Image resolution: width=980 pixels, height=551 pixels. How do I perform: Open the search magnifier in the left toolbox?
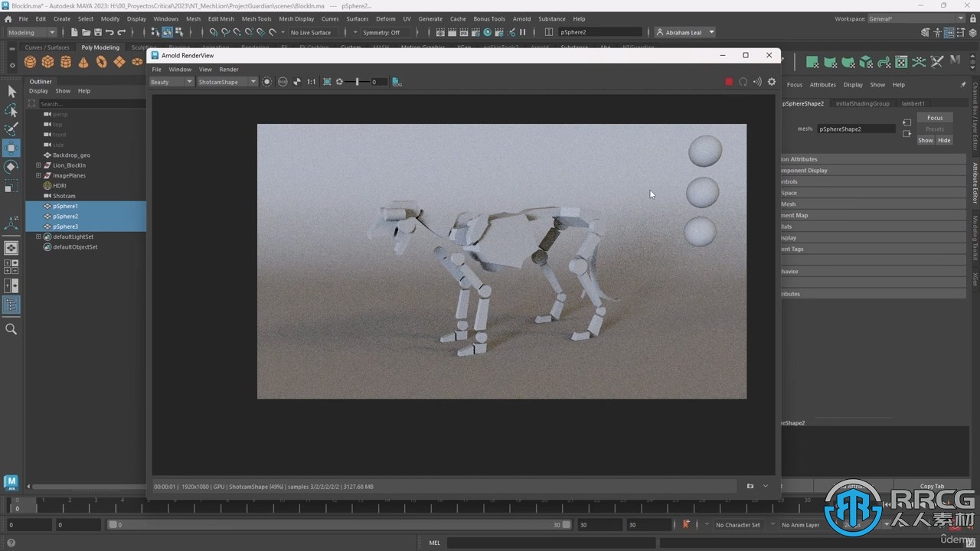[11, 329]
